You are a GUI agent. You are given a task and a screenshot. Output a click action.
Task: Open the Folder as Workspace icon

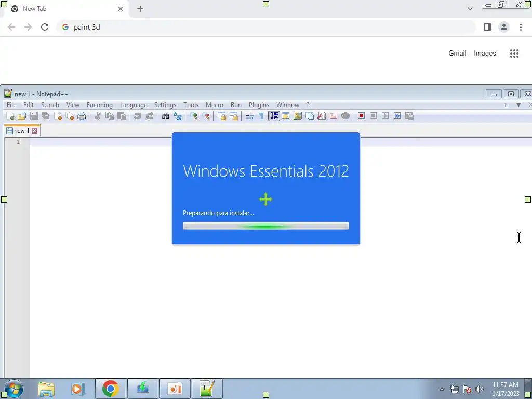tap(334, 116)
